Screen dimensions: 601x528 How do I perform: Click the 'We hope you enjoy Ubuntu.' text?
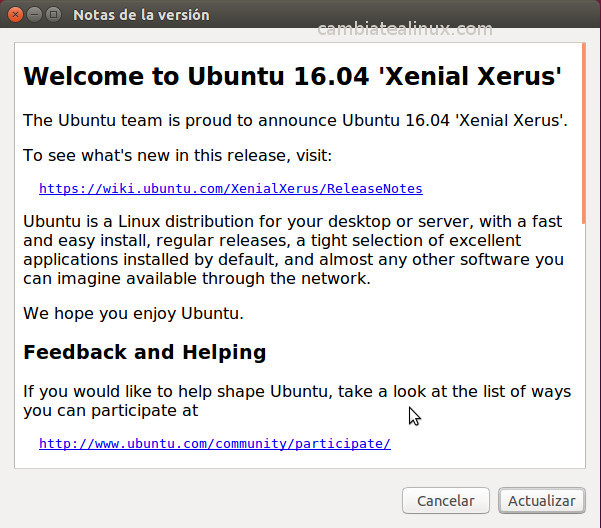pos(133,313)
